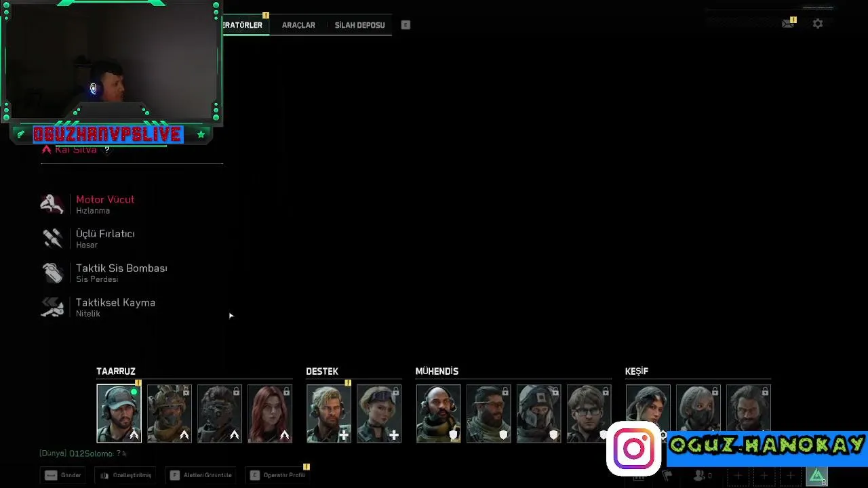
Task: Open the Operatör Profili button
Action: coord(278,475)
